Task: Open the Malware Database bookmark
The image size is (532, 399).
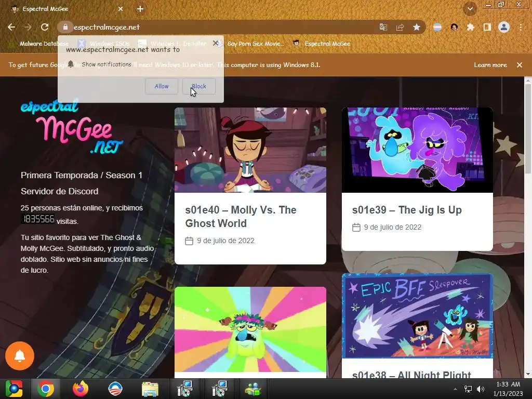Action: pyautogui.click(x=39, y=44)
